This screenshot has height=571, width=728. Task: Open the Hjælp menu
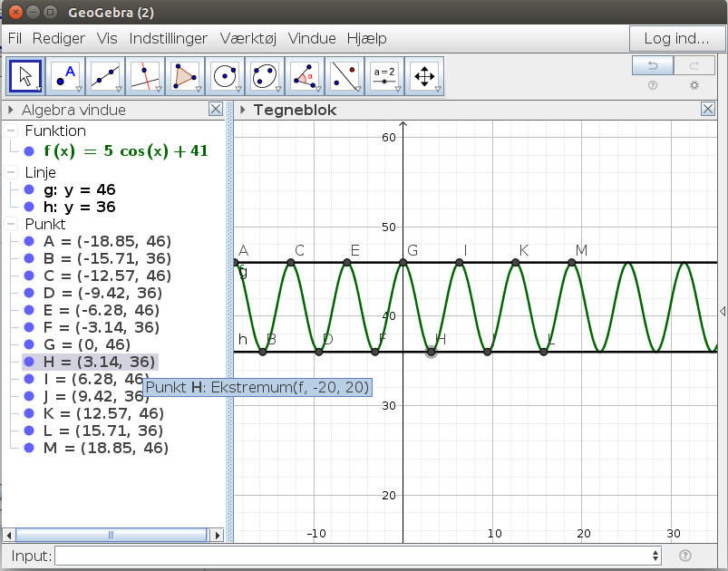(x=367, y=38)
